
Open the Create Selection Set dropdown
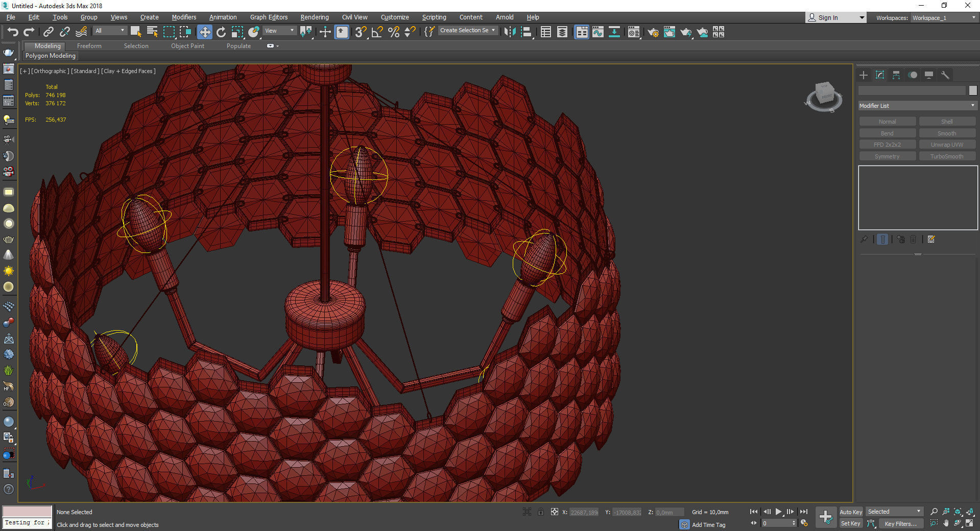pos(468,31)
